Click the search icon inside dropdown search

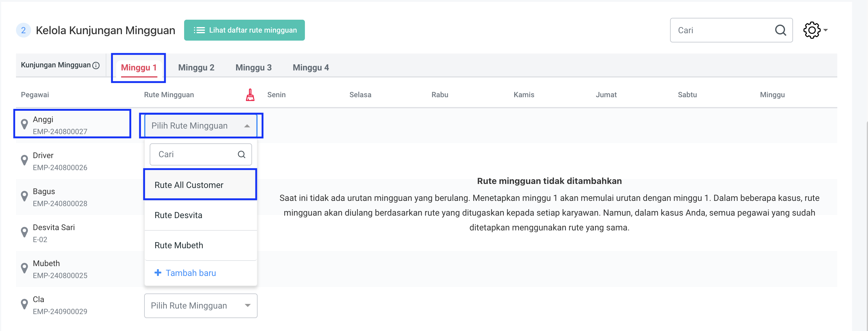(x=241, y=154)
